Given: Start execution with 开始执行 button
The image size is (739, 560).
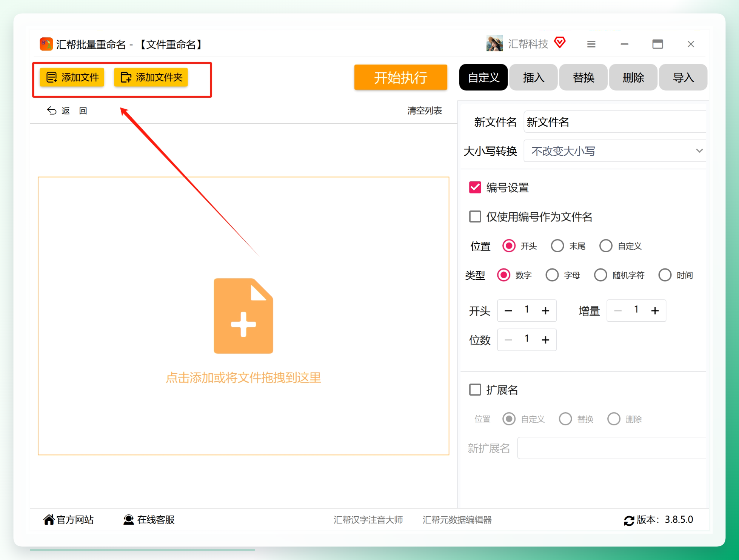Looking at the screenshot, I should 400,77.
